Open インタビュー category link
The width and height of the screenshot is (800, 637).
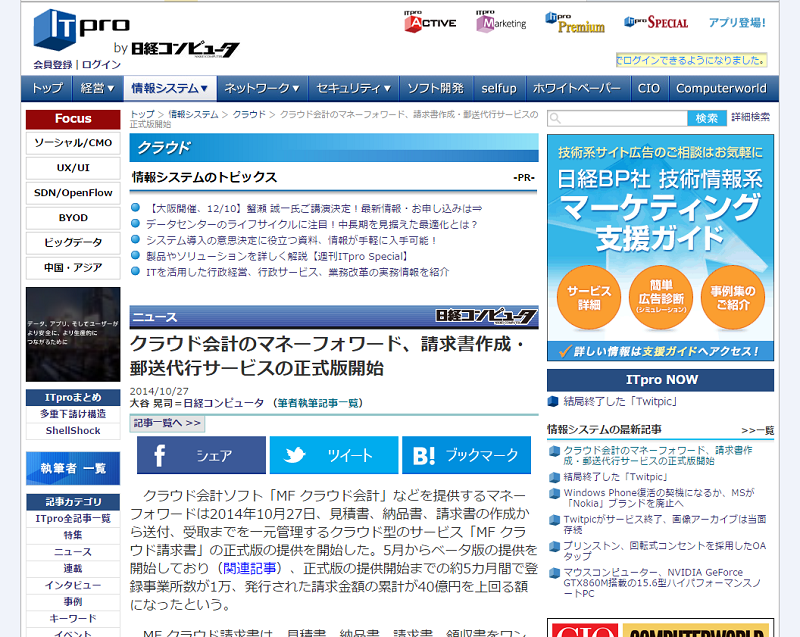[x=73, y=585]
